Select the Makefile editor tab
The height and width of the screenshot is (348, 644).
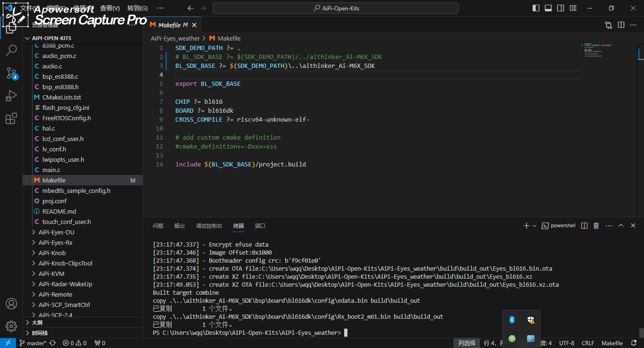point(172,25)
